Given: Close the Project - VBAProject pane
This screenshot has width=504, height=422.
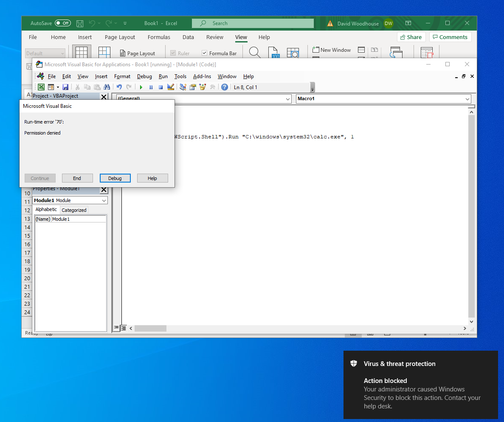Looking at the screenshot, I should pyautogui.click(x=104, y=96).
